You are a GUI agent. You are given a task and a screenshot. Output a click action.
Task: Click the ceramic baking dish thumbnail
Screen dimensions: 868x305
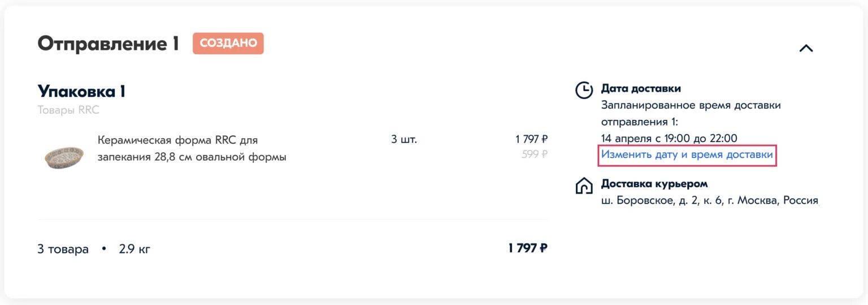64,157
